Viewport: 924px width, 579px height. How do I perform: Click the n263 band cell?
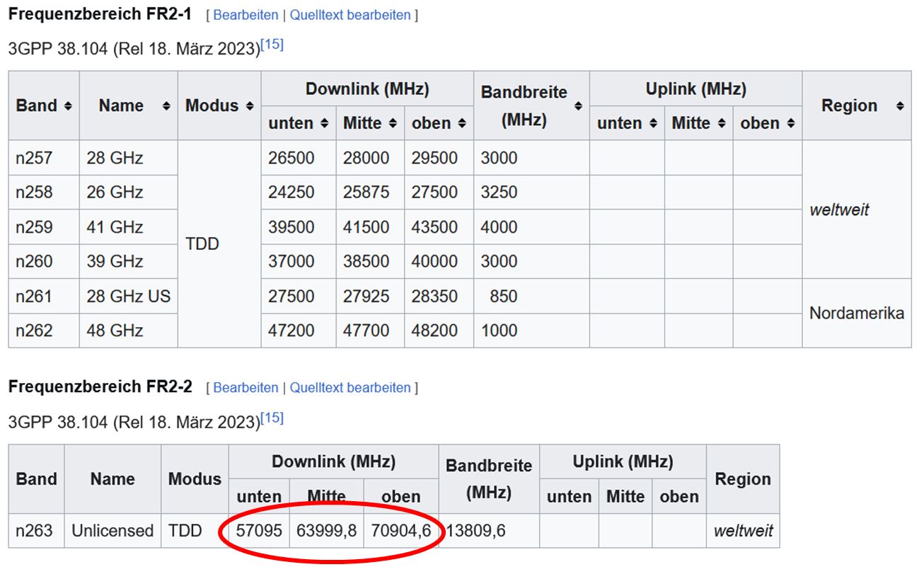point(35,530)
